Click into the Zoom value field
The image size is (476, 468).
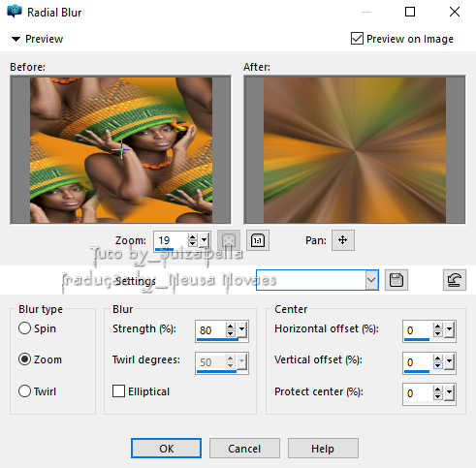coord(171,240)
